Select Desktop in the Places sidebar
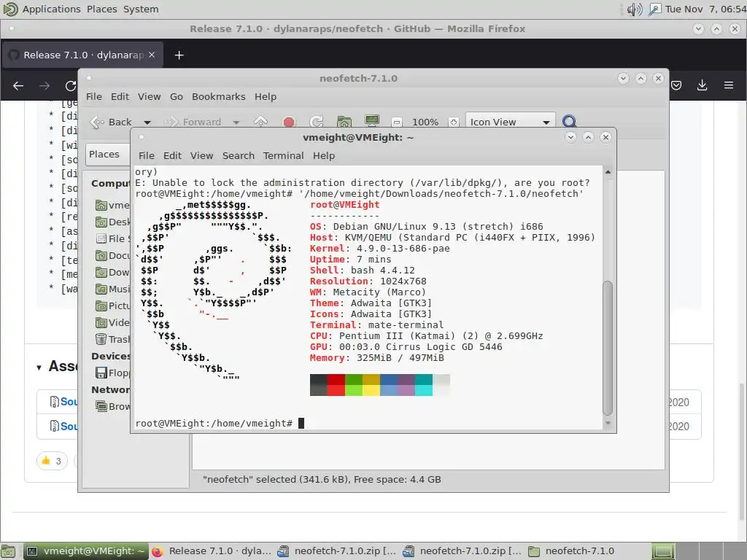Viewport: 747px width, 560px height. 113,222
